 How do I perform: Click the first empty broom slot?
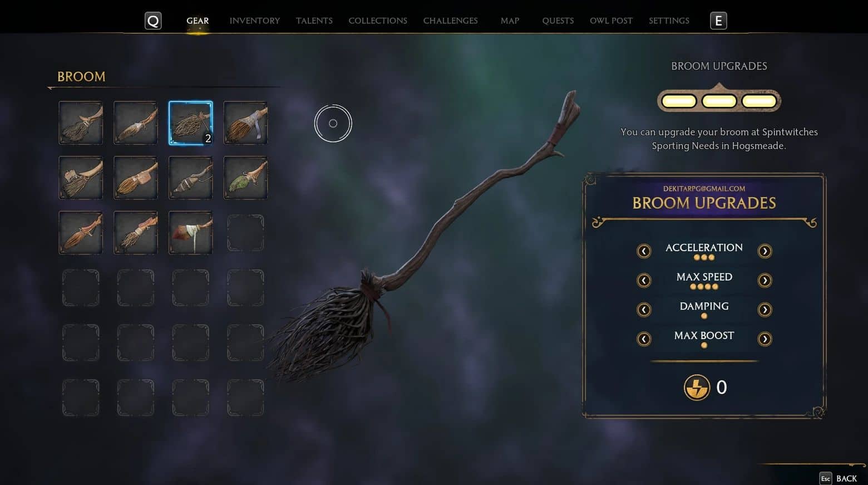click(245, 233)
